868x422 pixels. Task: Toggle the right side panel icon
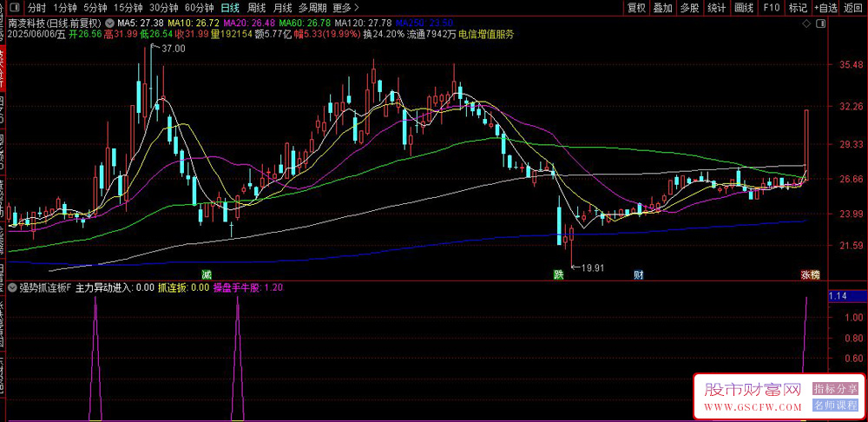[821, 23]
